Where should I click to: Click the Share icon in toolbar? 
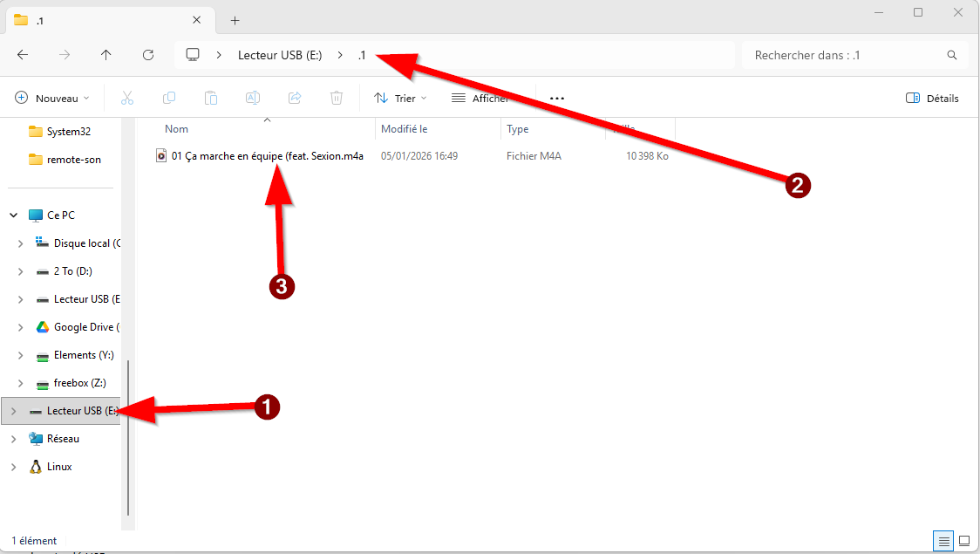[x=295, y=99]
